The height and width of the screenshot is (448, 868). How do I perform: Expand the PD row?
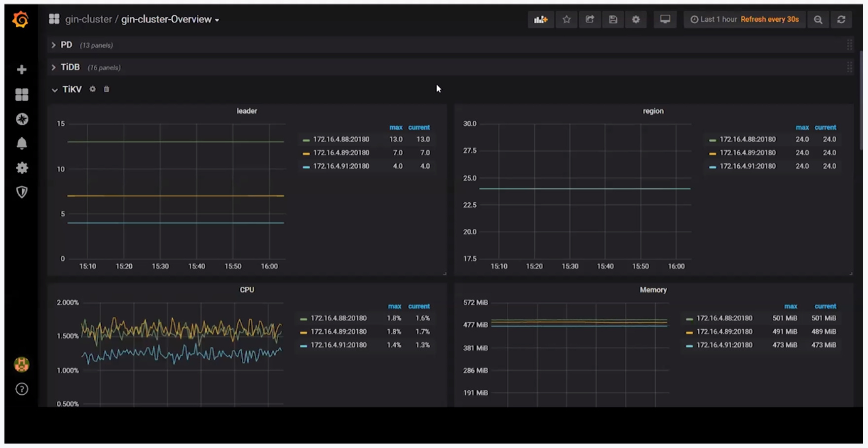pos(66,45)
